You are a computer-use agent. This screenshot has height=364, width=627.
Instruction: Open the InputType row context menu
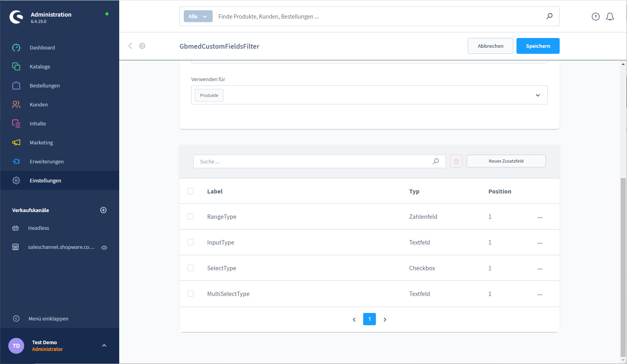[x=540, y=243]
